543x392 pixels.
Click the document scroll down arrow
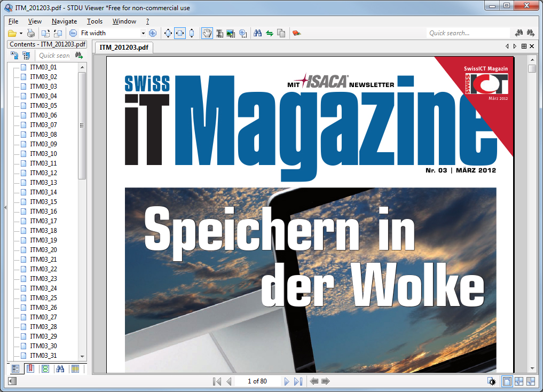point(532,369)
